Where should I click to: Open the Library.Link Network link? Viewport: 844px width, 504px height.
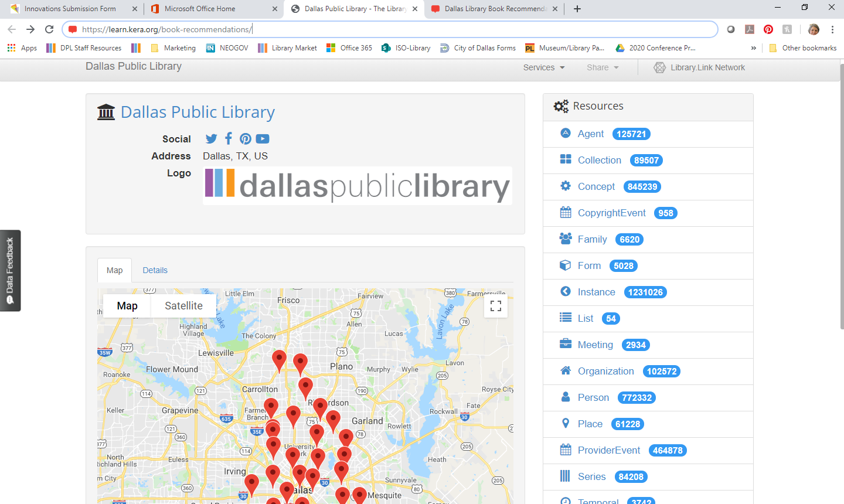pos(707,67)
